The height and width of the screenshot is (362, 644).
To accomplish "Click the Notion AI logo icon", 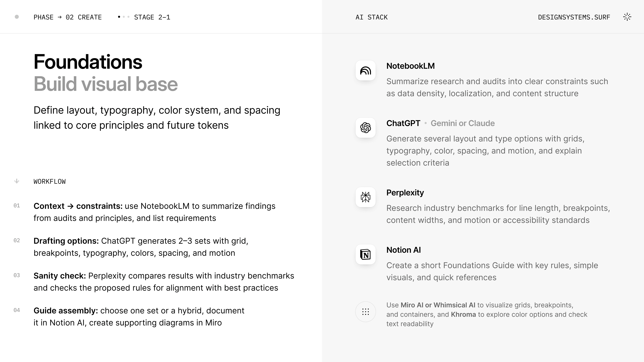I will (365, 255).
